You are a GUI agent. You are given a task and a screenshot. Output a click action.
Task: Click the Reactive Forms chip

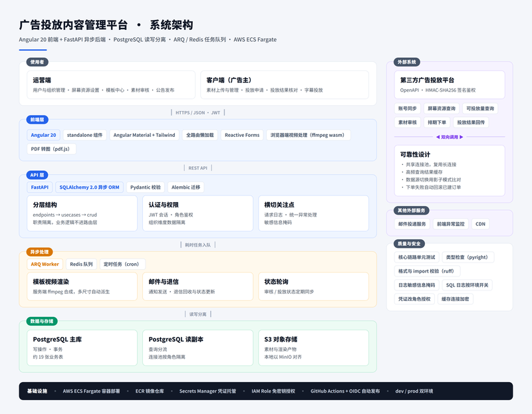(242, 135)
